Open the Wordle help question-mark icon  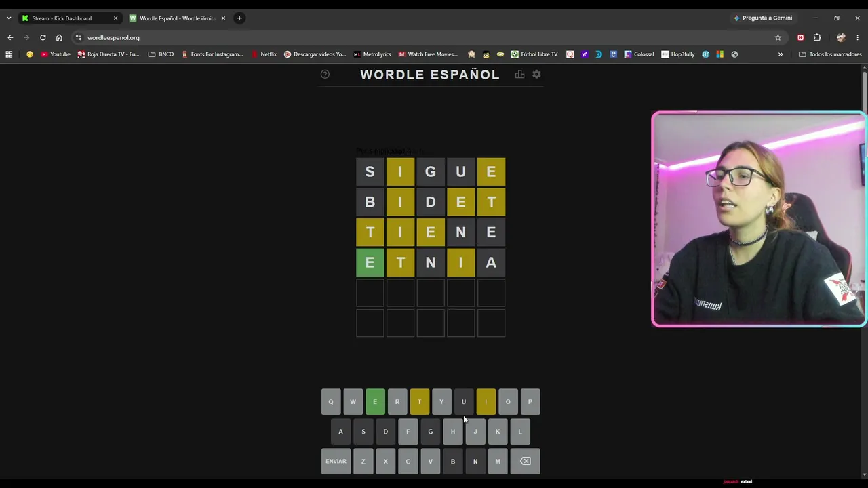325,74
